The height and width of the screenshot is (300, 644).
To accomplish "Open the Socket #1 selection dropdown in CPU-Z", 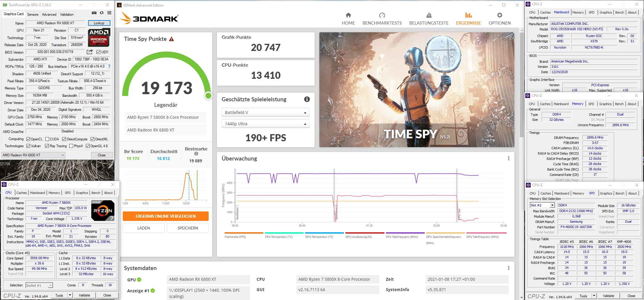I will click(39, 285).
